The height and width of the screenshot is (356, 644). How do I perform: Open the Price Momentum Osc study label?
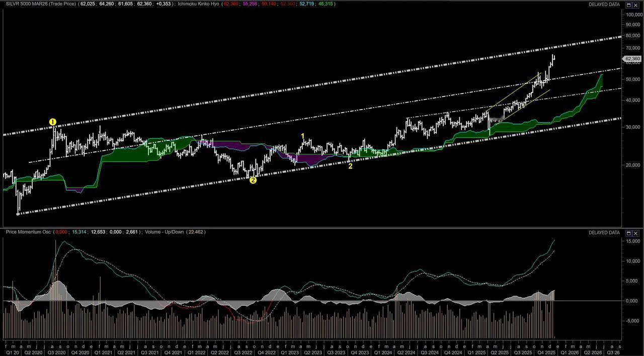click(x=29, y=232)
